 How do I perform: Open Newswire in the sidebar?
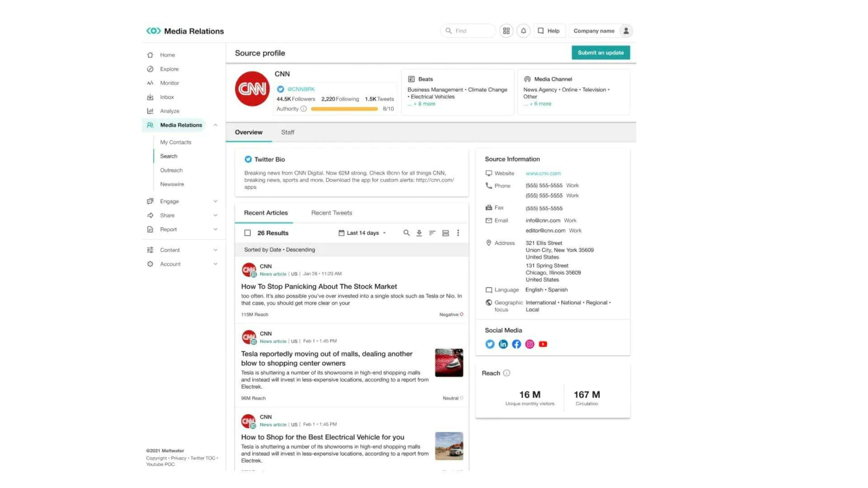(172, 184)
